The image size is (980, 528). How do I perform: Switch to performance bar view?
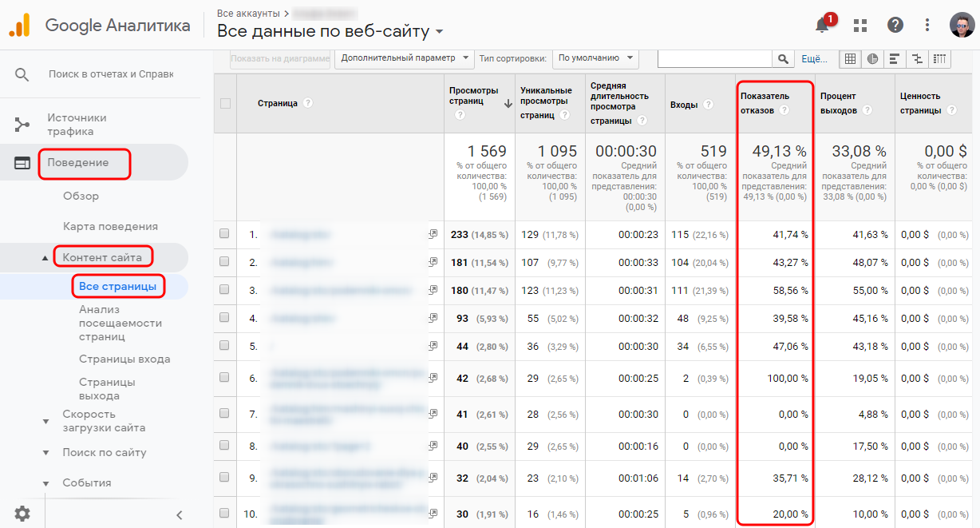pos(895,58)
